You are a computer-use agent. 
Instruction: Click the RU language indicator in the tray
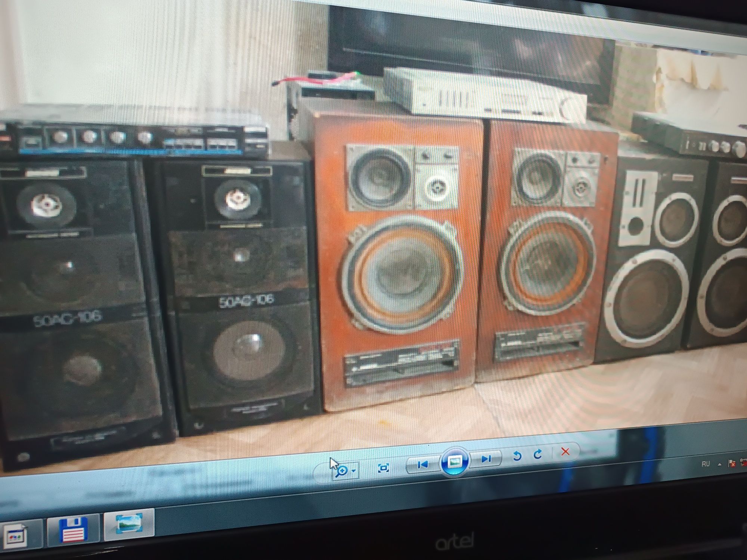[x=705, y=464]
